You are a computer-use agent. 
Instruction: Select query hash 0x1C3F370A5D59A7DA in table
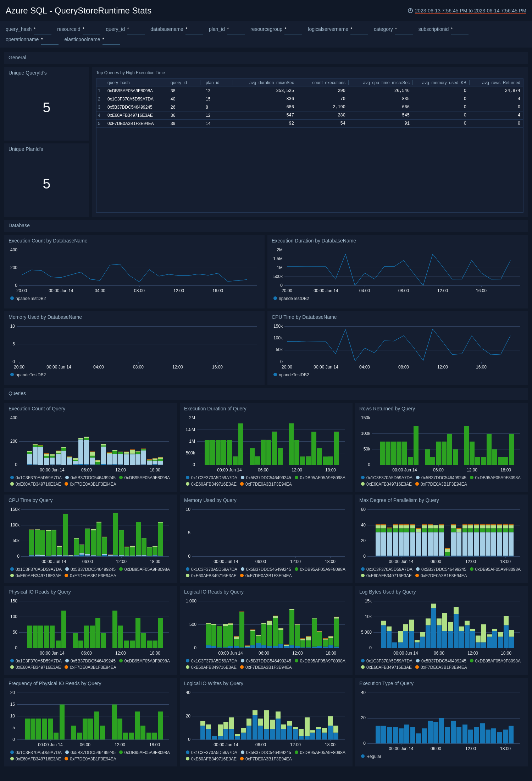pos(131,99)
